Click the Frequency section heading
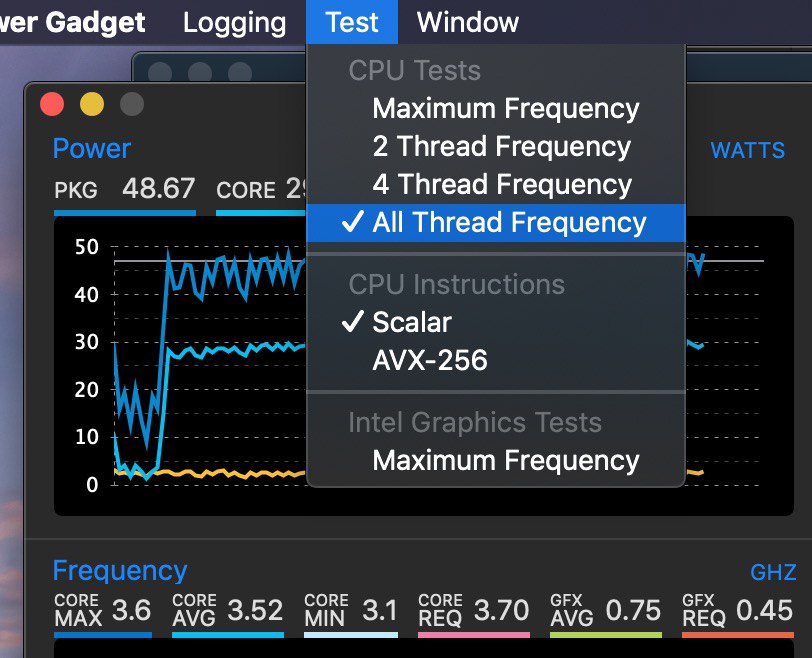Image resolution: width=812 pixels, height=658 pixels. pos(120,571)
